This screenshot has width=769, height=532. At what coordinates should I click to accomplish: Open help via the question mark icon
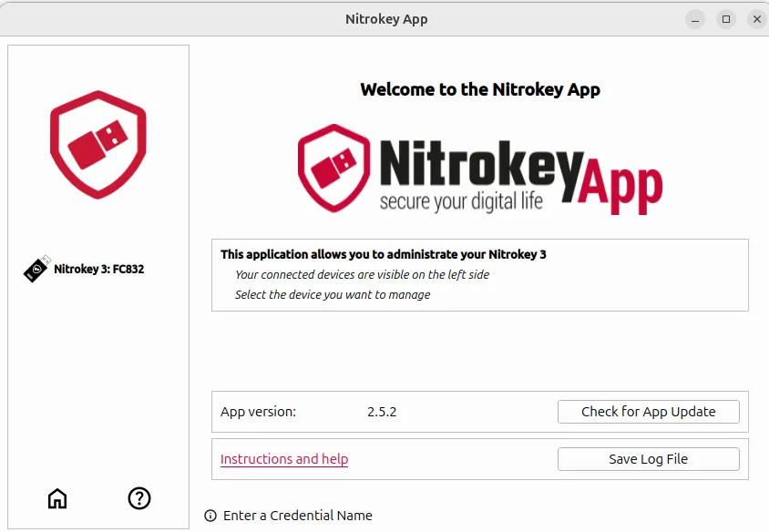(x=138, y=498)
